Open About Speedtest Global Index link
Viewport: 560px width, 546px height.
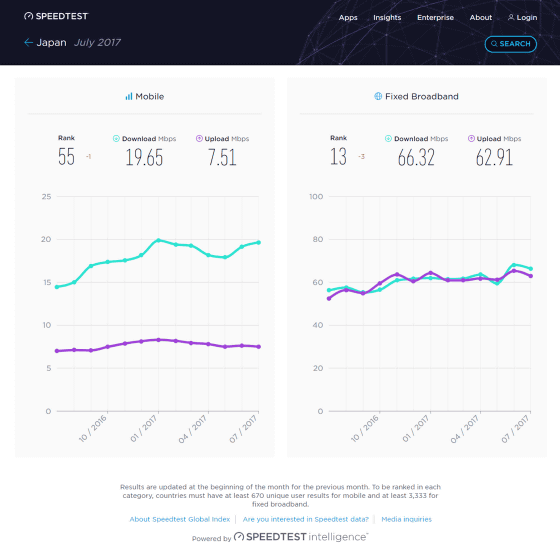click(180, 519)
